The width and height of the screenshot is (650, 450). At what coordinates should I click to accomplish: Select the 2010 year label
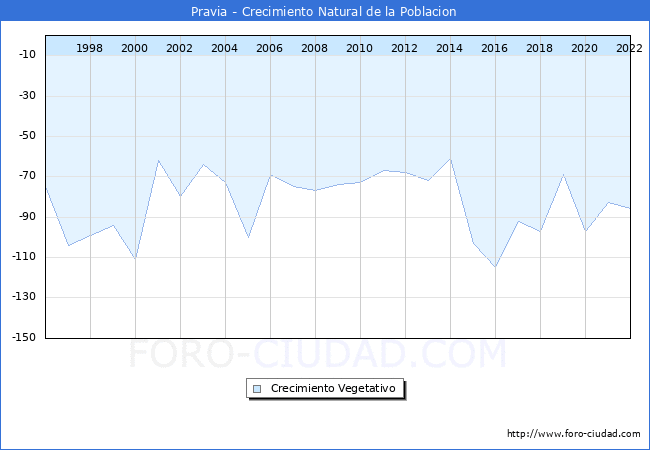tap(359, 48)
